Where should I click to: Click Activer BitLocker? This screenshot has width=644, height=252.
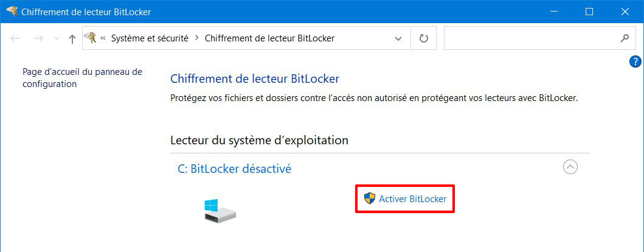[x=405, y=199]
